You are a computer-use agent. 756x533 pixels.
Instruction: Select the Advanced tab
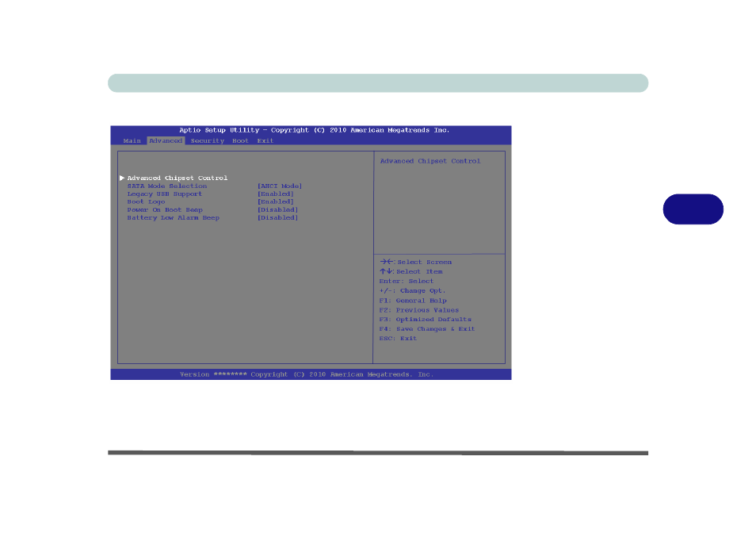(x=166, y=141)
